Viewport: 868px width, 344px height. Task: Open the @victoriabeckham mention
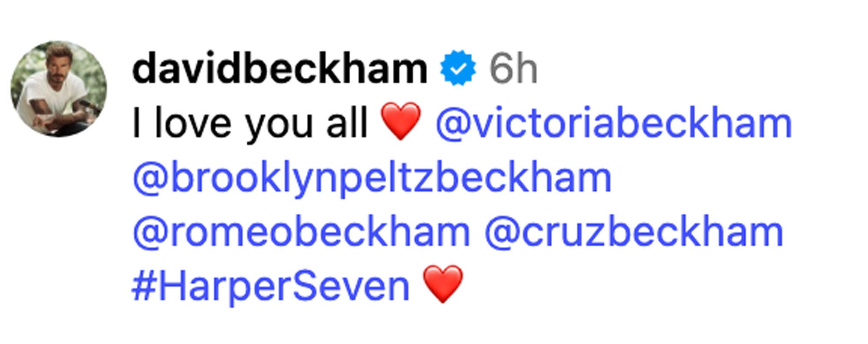[x=613, y=123]
